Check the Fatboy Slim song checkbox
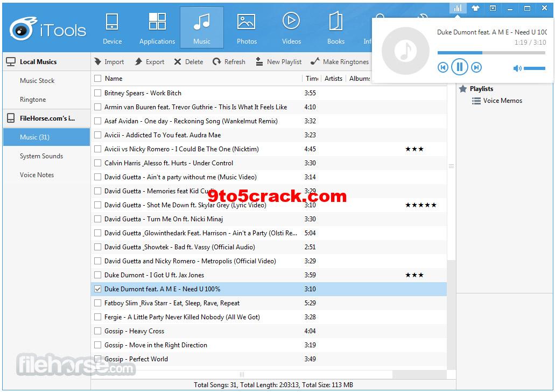555x392 pixels. tap(97, 303)
